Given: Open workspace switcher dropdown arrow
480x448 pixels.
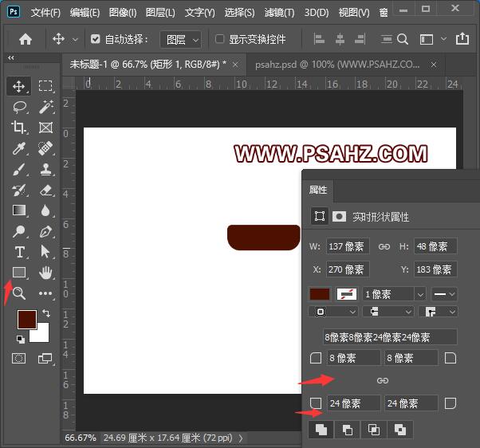Looking at the screenshot, I should coord(443,39).
